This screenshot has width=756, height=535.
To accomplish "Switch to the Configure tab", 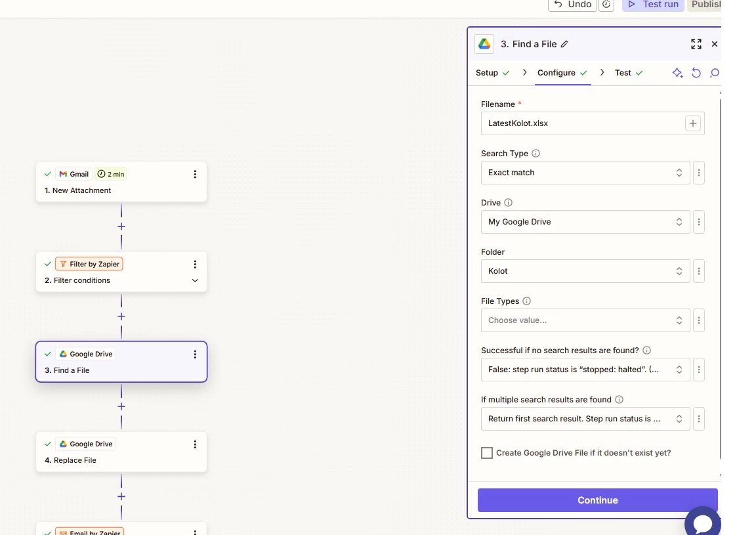I will (562, 73).
